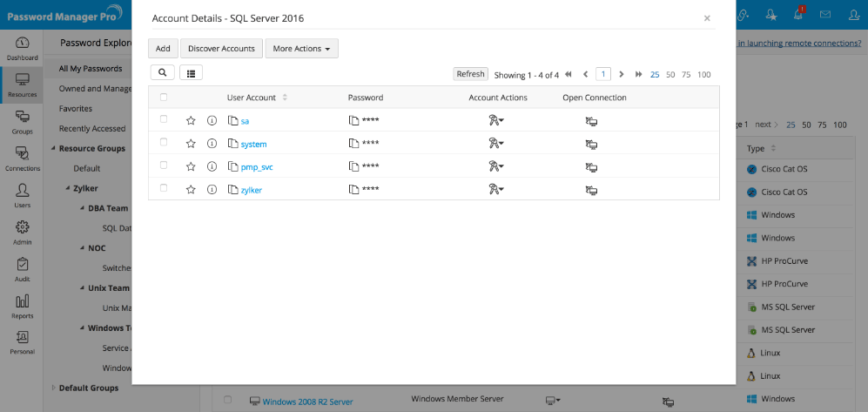This screenshot has height=412, width=868.
Task: Go to the Dashboard section
Action: [22, 48]
